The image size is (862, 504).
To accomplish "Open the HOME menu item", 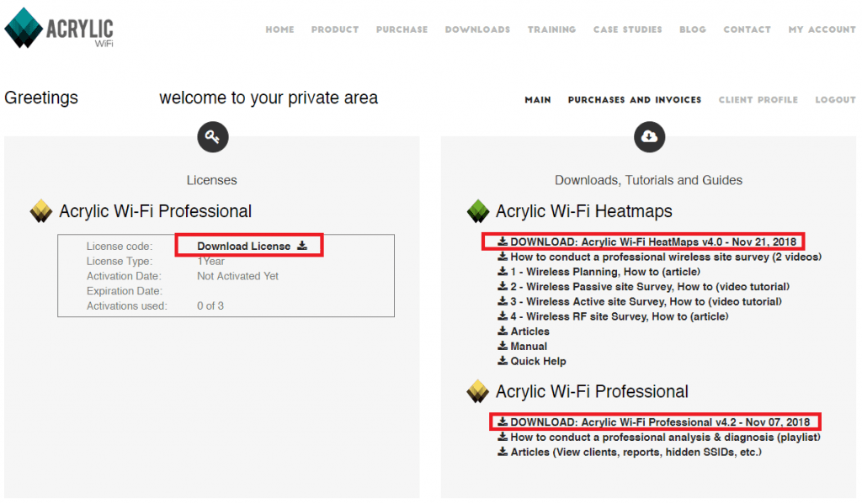I will 279,29.
